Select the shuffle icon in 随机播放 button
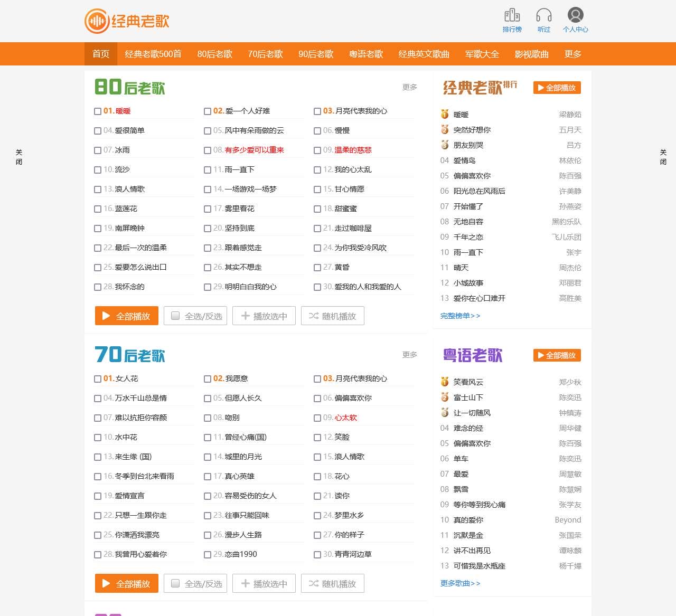 click(314, 316)
